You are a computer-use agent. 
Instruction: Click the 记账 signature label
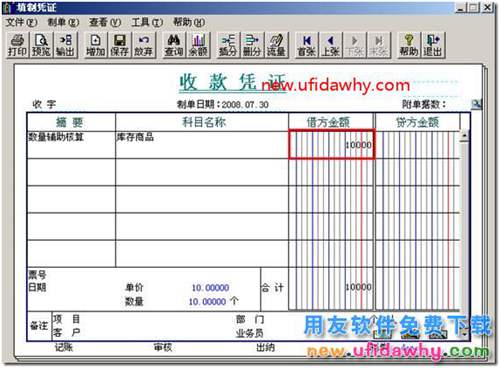[x=64, y=348]
